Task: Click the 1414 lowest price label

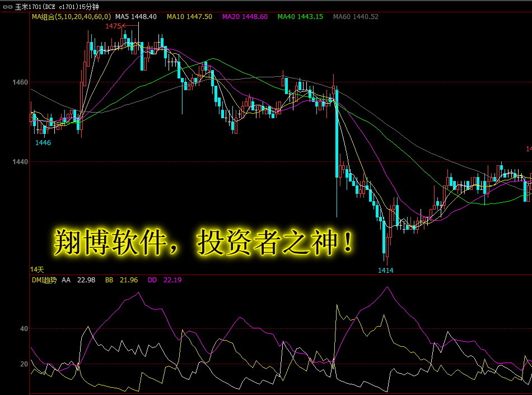Action: pyautogui.click(x=386, y=271)
